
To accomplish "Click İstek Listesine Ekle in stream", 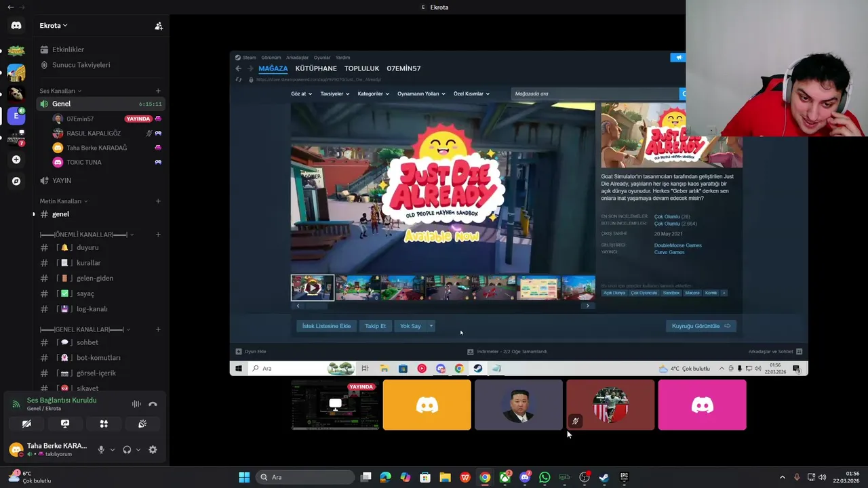I will [326, 326].
